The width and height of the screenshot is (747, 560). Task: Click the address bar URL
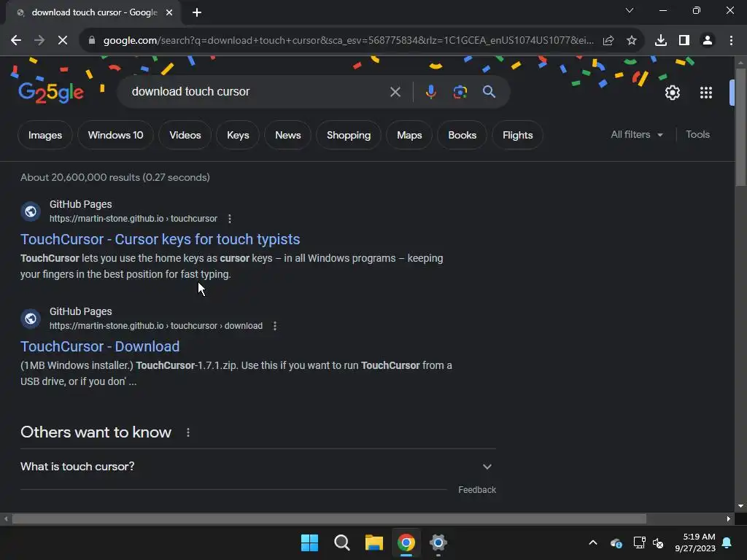[348, 41]
